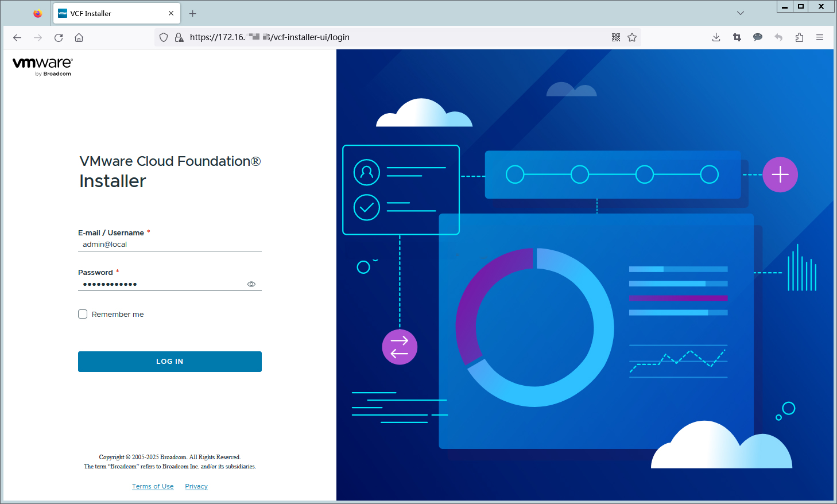The image size is (837, 504).
Task: Click the LOG IN button
Action: (170, 362)
